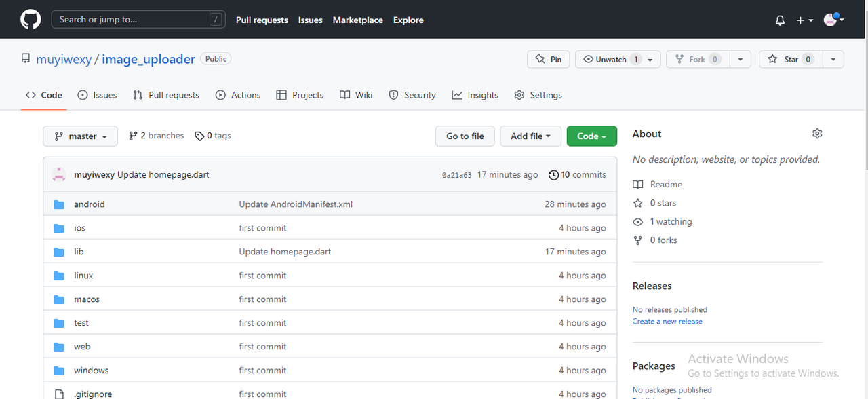The width and height of the screenshot is (868, 399).
Task: Click the commit author avatar
Action: pos(59,174)
